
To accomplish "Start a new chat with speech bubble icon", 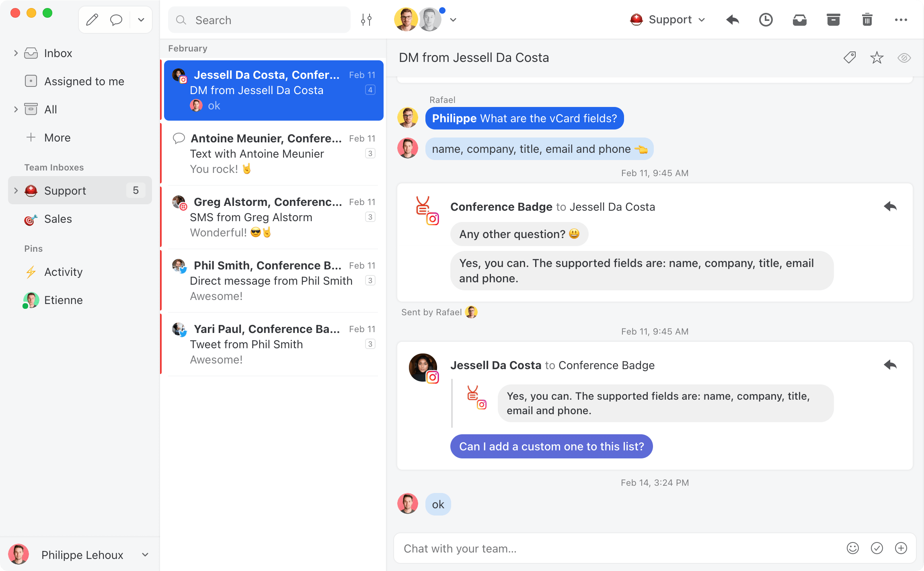I will click(116, 20).
